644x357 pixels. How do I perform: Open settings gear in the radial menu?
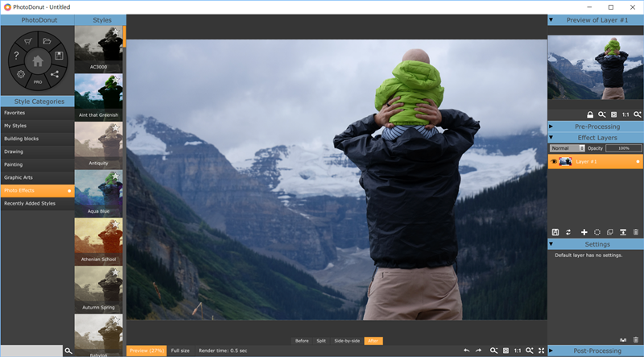21,74
